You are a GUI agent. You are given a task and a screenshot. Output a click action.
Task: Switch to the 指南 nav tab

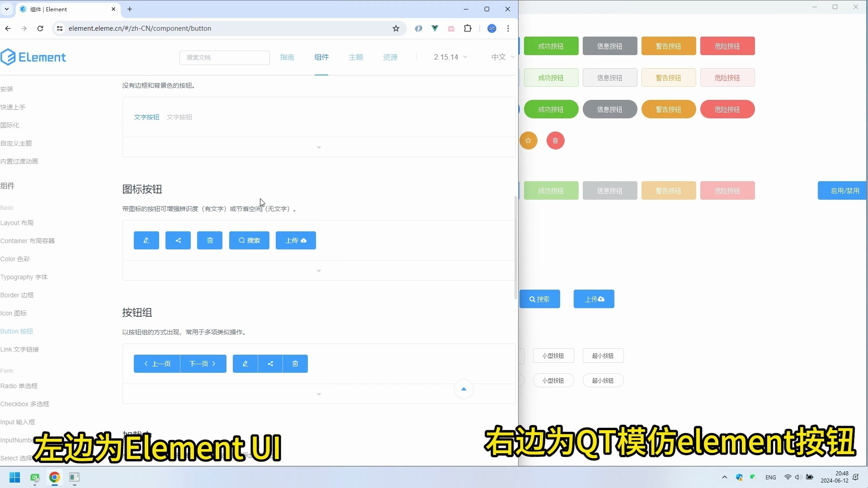(x=287, y=57)
